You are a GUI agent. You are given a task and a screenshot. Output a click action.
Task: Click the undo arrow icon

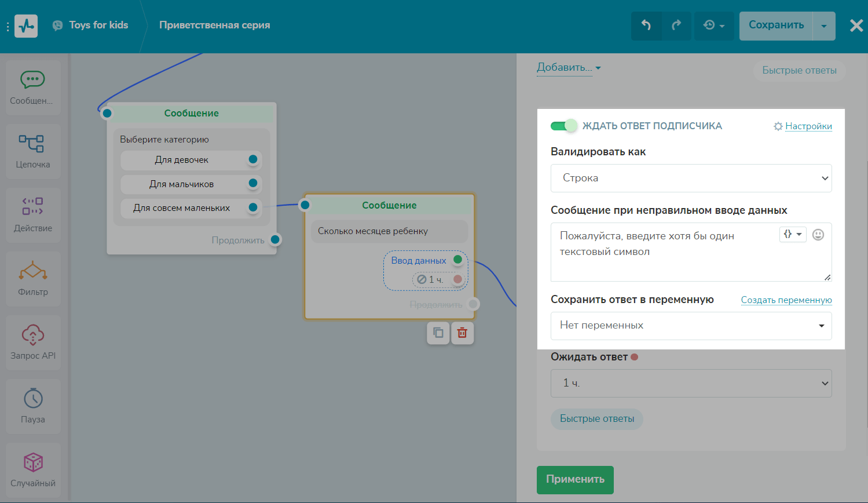click(x=646, y=25)
